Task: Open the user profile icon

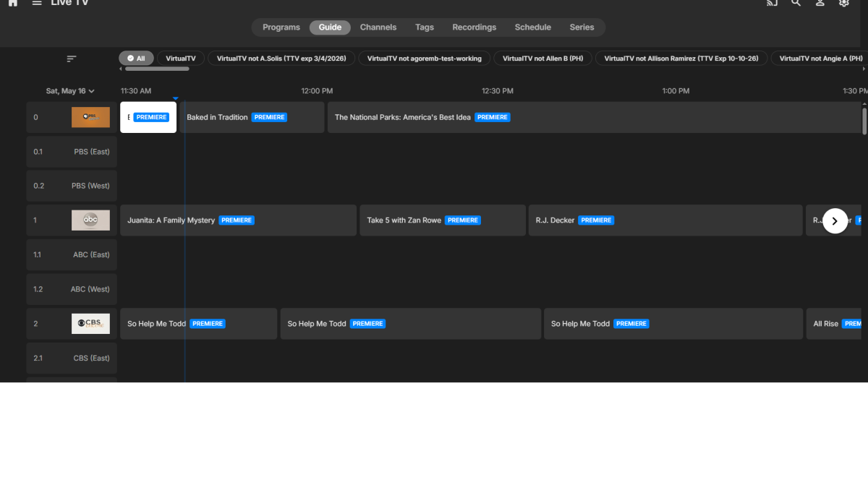Action: pyautogui.click(x=820, y=3)
